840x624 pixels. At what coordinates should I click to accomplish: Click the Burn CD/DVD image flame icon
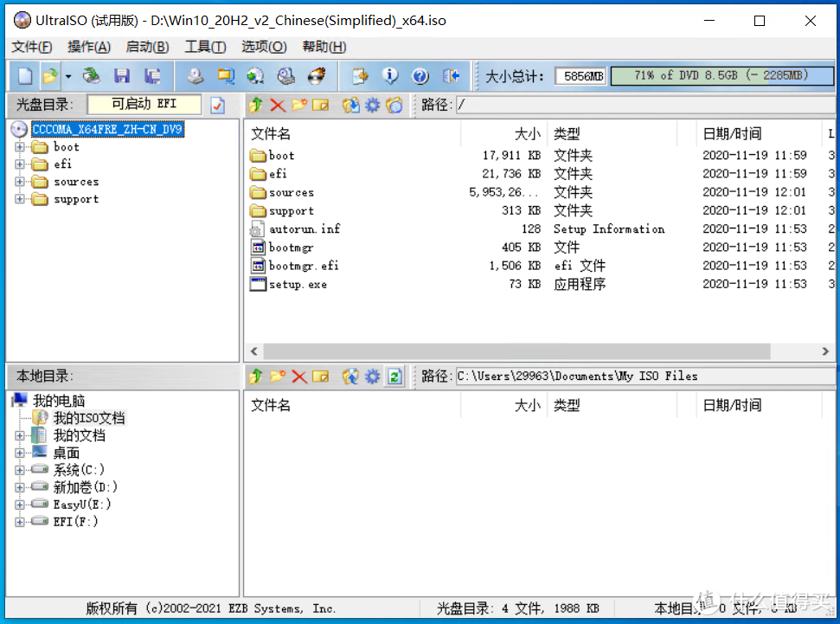pos(317,76)
